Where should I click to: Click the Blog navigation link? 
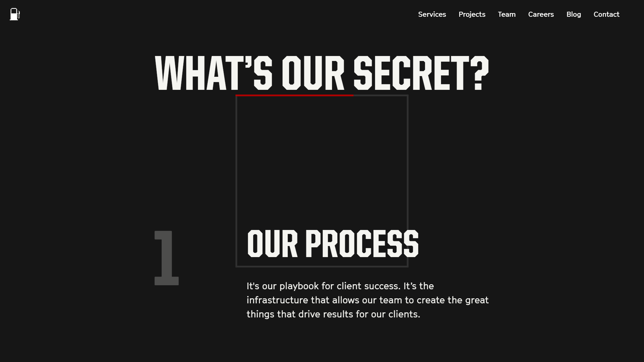(574, 14)
